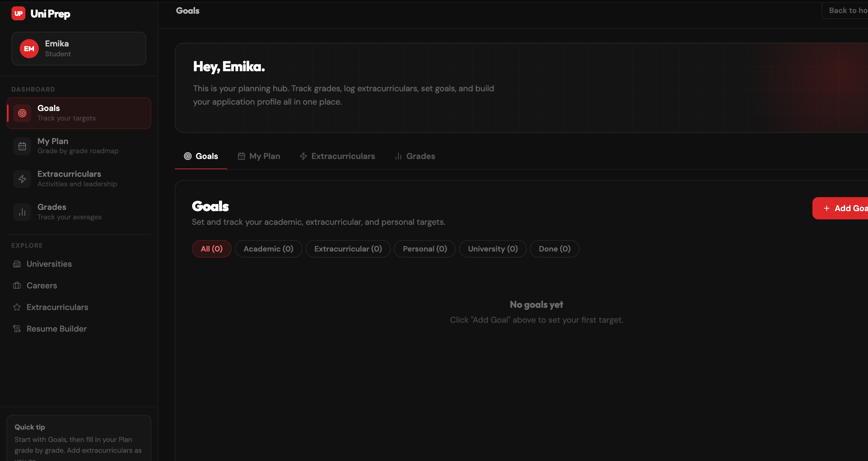The image size is (868, 461).
Task: Open Careers via its briefcase icon
Action: coord(17,285)
